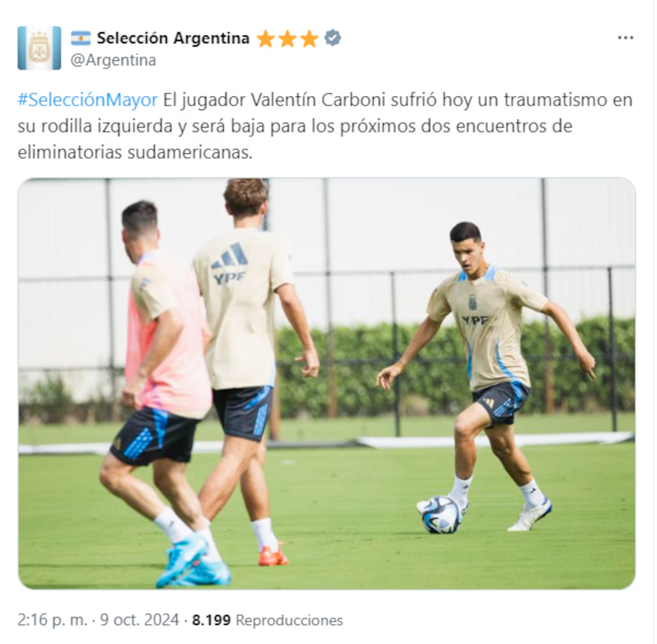
Task: Click the blue verified badge
Action: coord(333,38)
